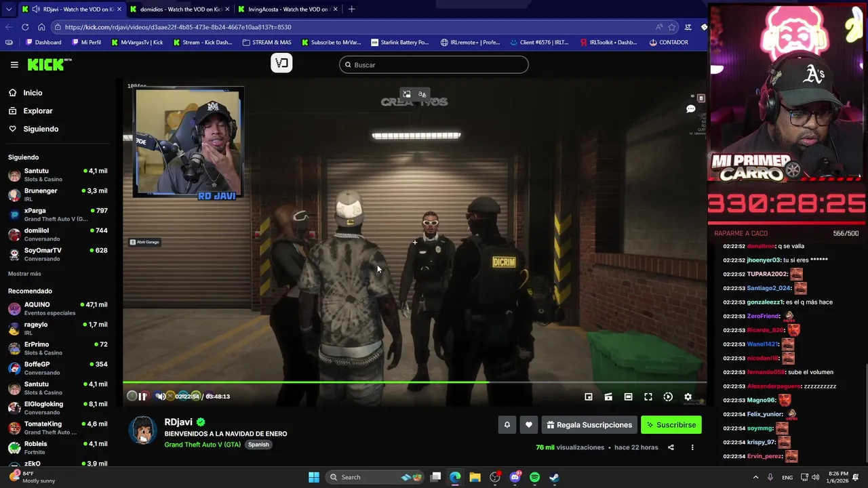
Task: Toggle notification bell for RDjavi
Action: pyautogui.click(x=507, y=425)
